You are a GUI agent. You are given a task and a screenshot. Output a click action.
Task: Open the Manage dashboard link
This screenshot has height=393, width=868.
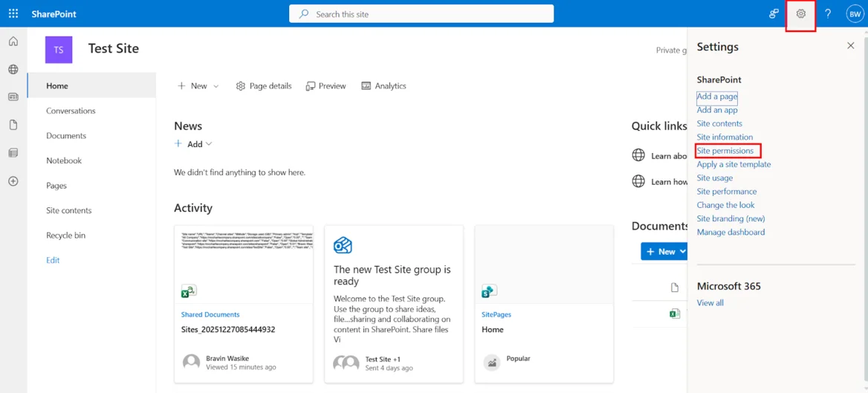click(x=731, y=232)
